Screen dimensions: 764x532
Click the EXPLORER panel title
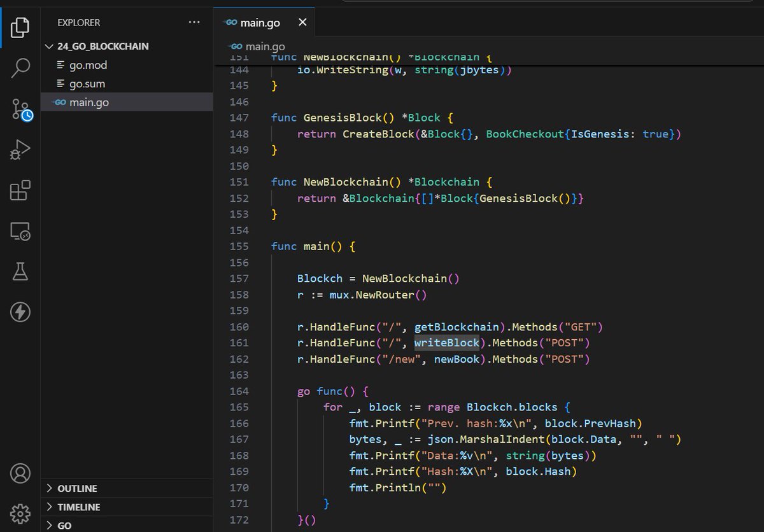coord(79,22)
